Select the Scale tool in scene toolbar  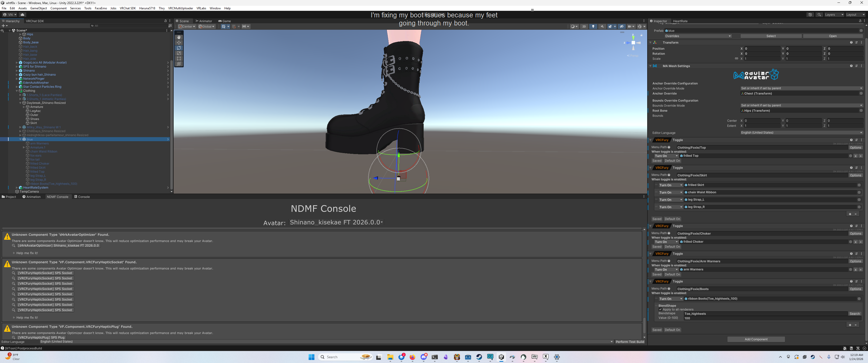179,53
